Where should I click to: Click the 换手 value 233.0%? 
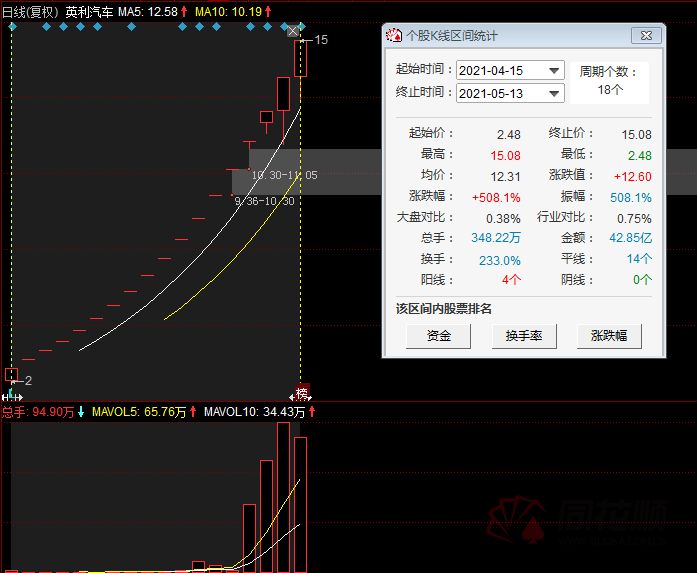coord(500,260)
